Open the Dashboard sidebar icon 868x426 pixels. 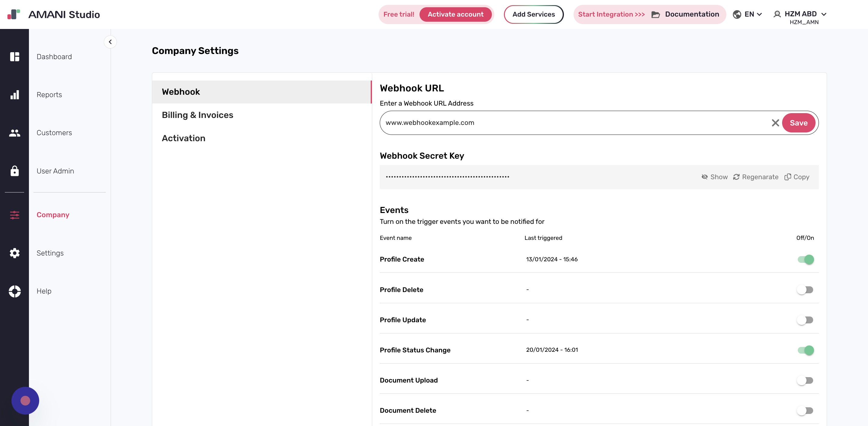point(15,57)
